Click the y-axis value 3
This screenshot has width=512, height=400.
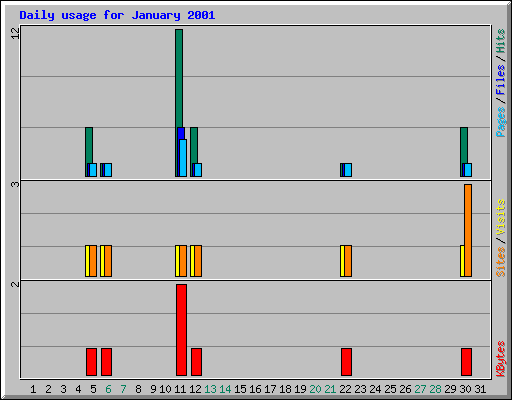point(16,184)
